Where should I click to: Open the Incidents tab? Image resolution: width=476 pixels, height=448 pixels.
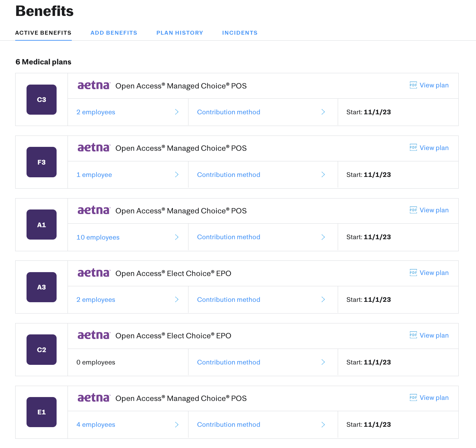click(x=240, y=33)
